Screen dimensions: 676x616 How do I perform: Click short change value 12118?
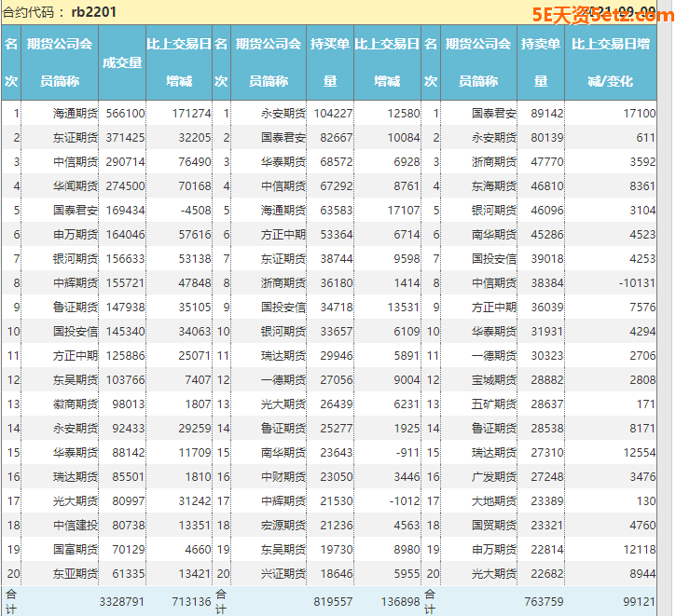pos(640,549)
